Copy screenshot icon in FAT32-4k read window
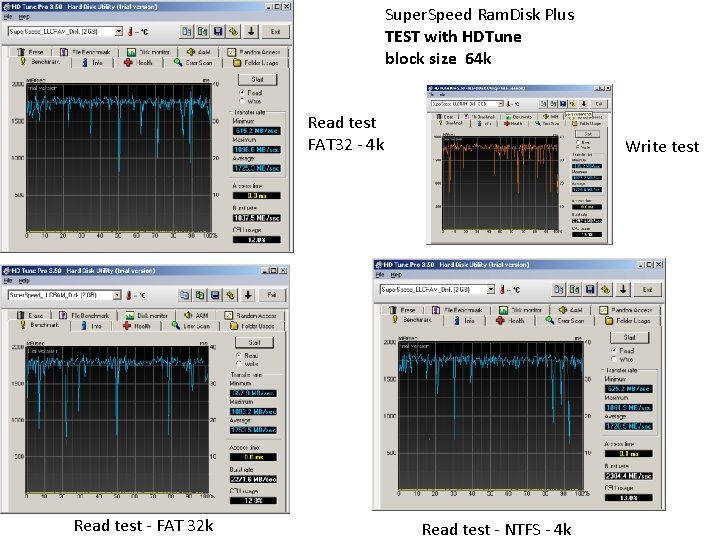720x540 pixels. coord(202,31)
